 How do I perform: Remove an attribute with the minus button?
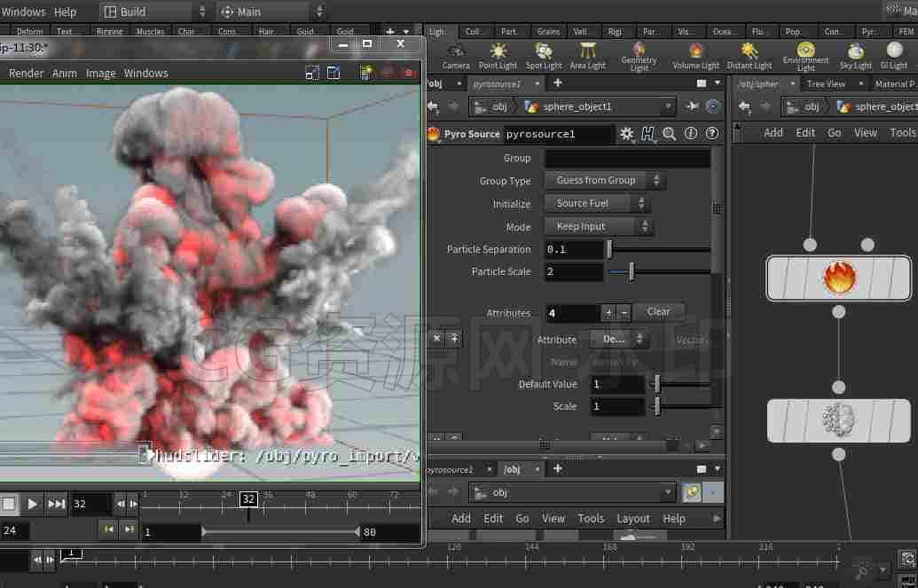point(624,313)
